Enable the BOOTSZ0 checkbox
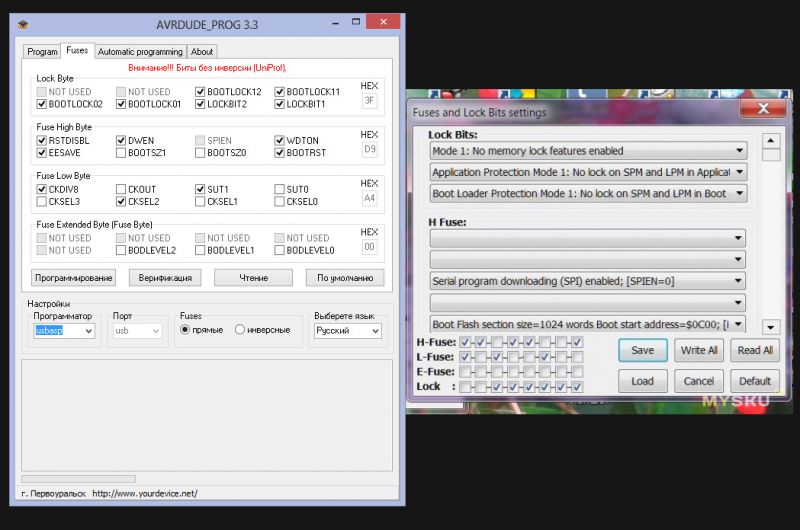This screenshot has height=530, width=800. point(200,153)
